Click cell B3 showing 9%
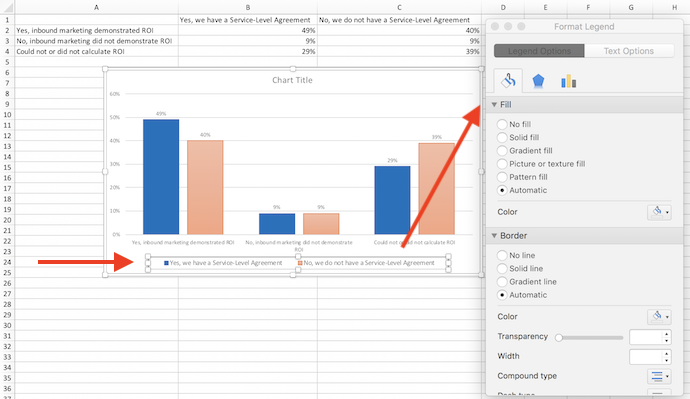 (248, 41)
